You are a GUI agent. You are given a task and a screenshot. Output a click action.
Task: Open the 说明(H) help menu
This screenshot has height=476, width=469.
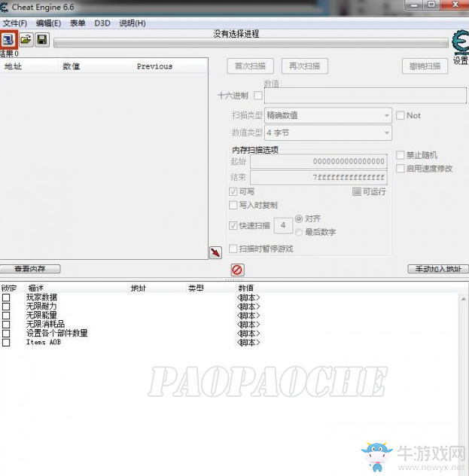pos(132,23)
